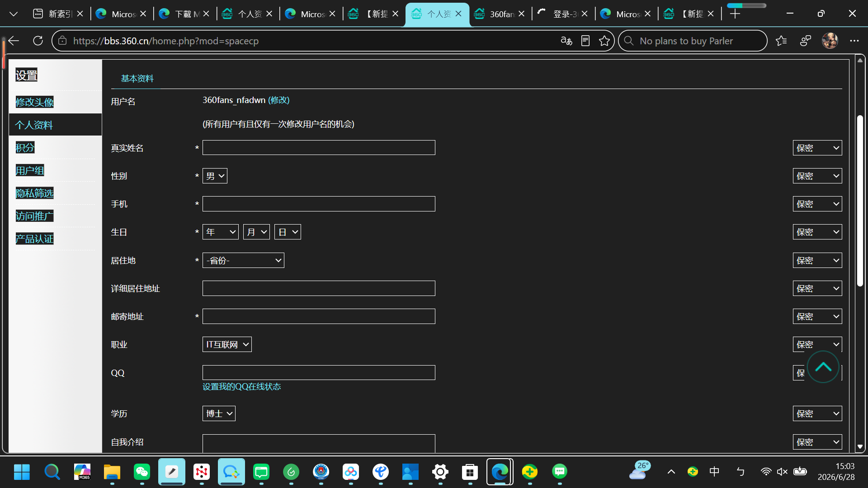Open a new browser tab

point(735,14)
